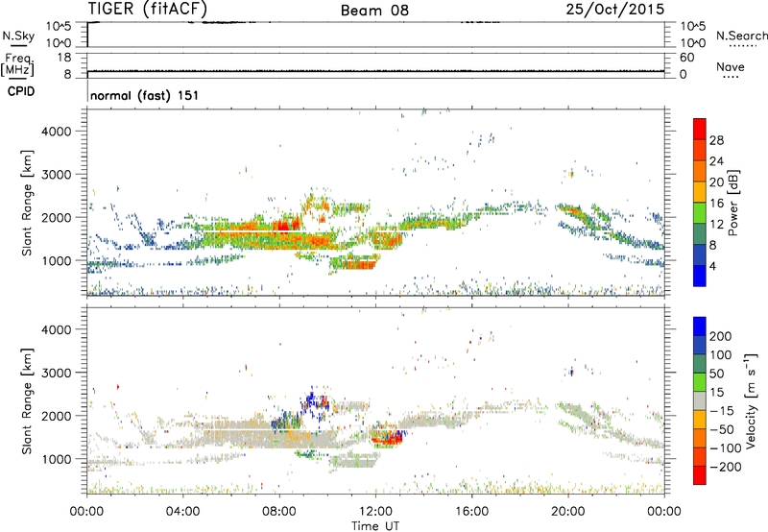Click the 16:00 time tick label
Image resolution: width=768 pixels, height=532 pixels.
point(471,512)
